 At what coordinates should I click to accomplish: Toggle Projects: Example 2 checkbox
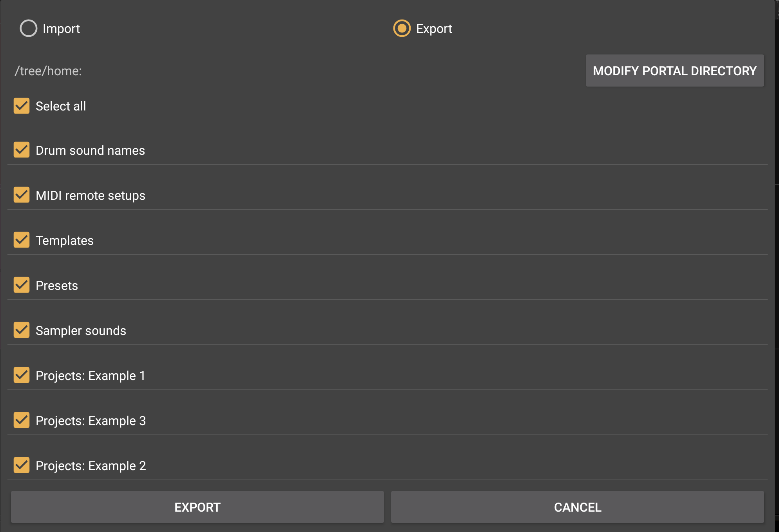pyautogui.click(x=22, y=465)
